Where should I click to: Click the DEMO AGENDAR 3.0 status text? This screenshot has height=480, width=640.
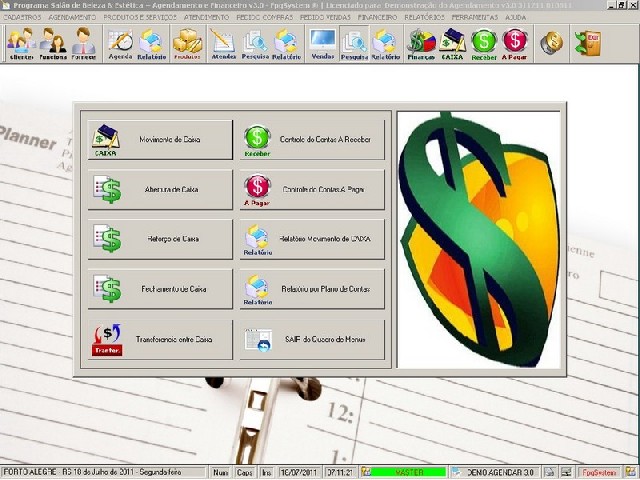[500, 472]
